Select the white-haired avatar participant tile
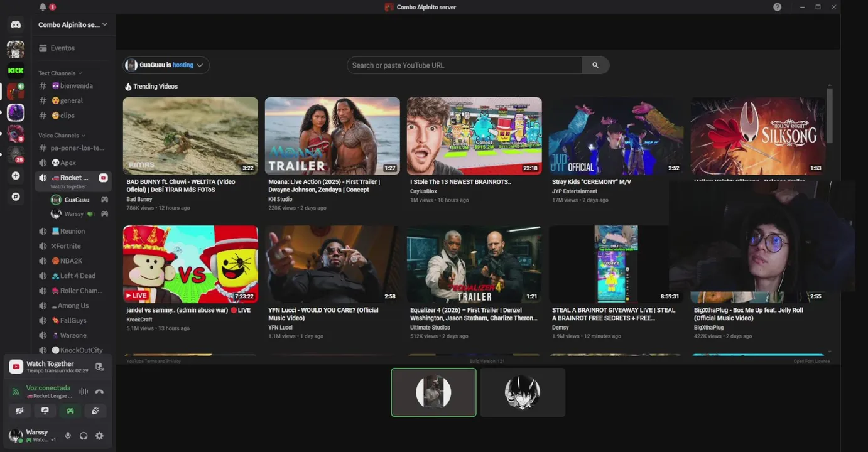This screenshot has height=452, width=868. click(523, 392)
